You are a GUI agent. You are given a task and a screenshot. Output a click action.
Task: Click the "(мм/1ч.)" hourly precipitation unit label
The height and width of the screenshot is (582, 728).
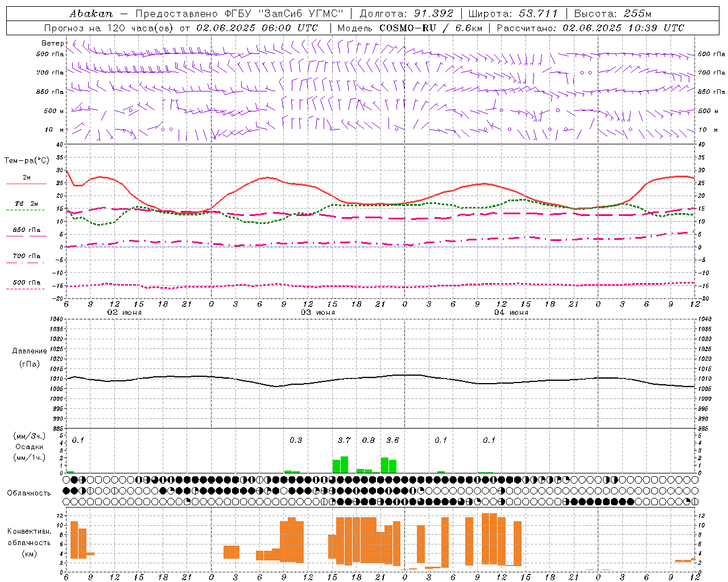click(29, 457)
